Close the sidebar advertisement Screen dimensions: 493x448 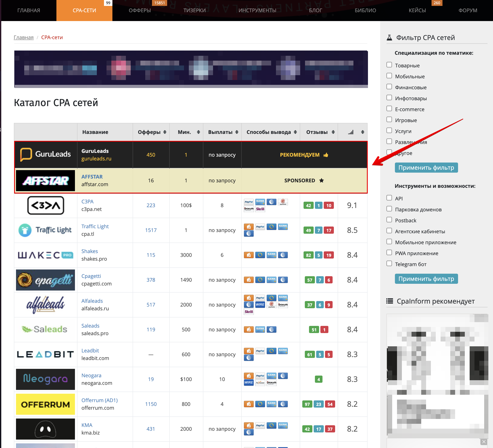484,442
